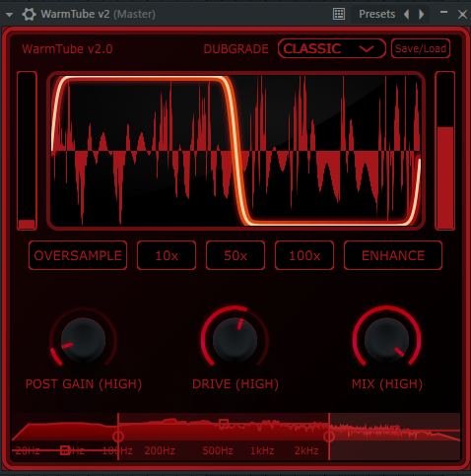Toggle the ENHANCE button
This screenshot has height=476, width=471.
pos(393,255)
